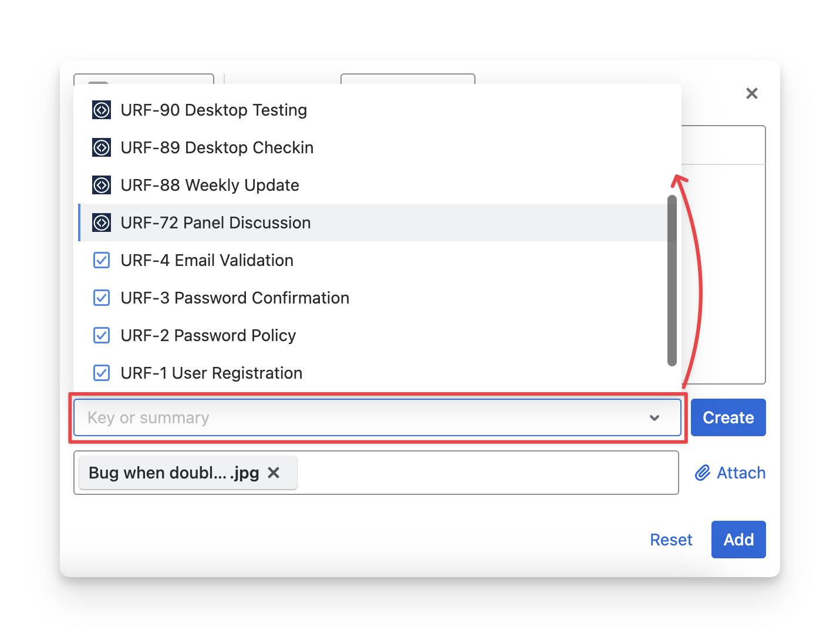Click the URF-1 User Registration checkbox icon

[102, 373]
